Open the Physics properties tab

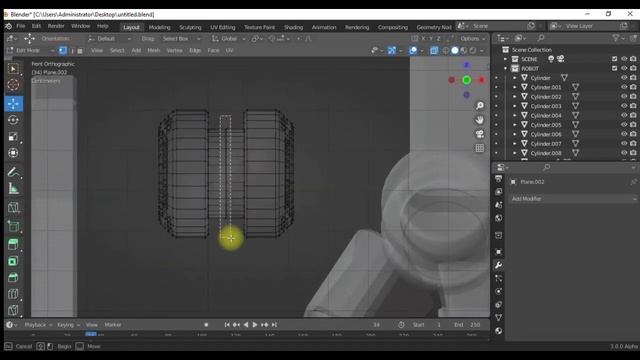pos(498,291)
